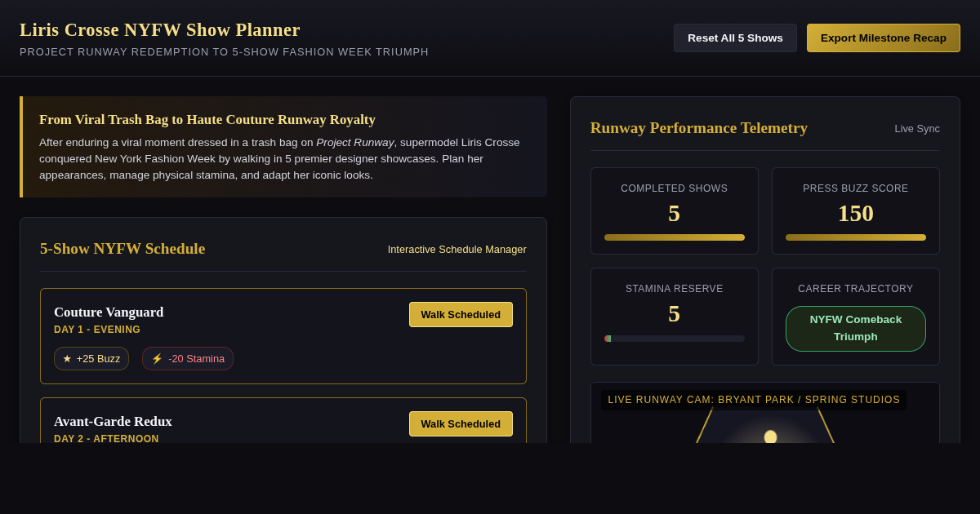Click the star icon in the +25 Buzz badge
980x514 pixels.
point(67,358)
